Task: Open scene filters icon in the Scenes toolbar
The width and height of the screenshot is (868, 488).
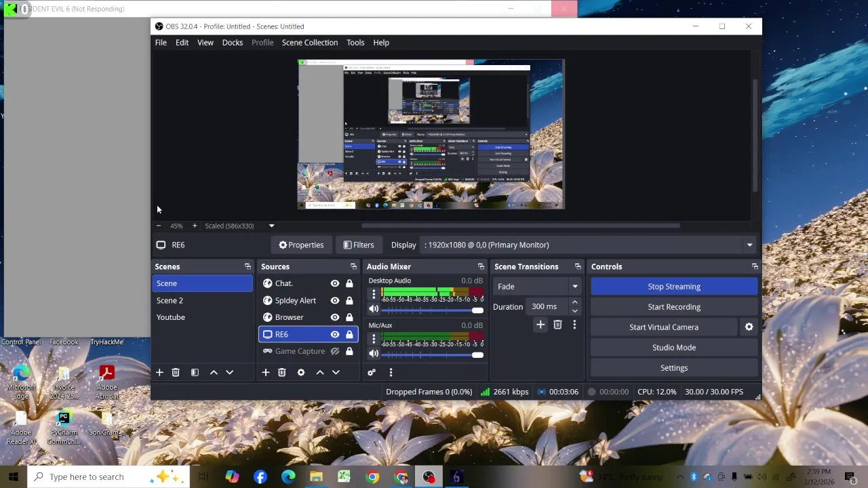Action: pyautogui.click(x=195, y=372)
